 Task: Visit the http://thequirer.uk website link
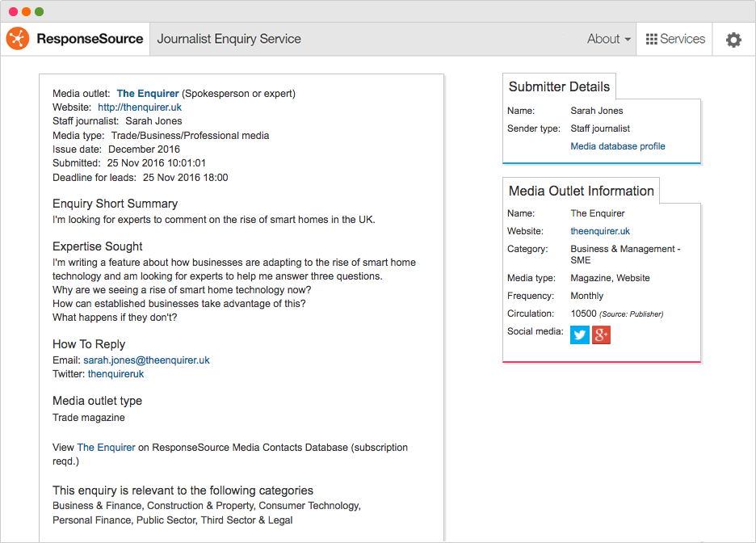click(139, 107)
